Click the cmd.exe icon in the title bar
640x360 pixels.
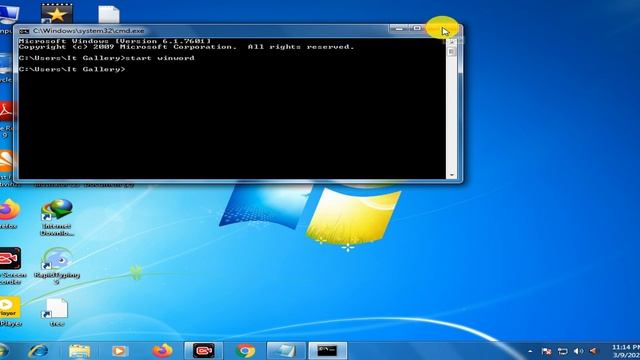[x=24, y=31]
